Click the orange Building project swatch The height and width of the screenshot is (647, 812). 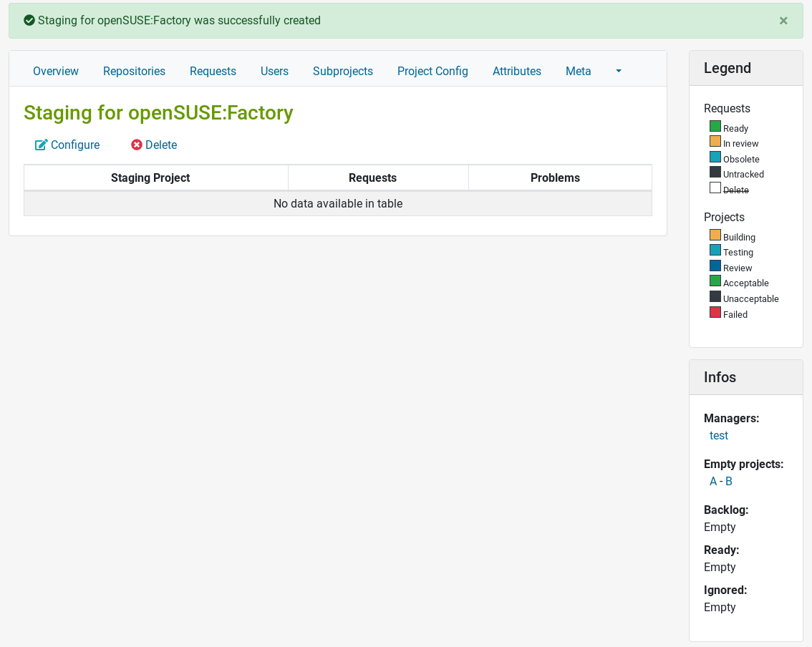715,235
